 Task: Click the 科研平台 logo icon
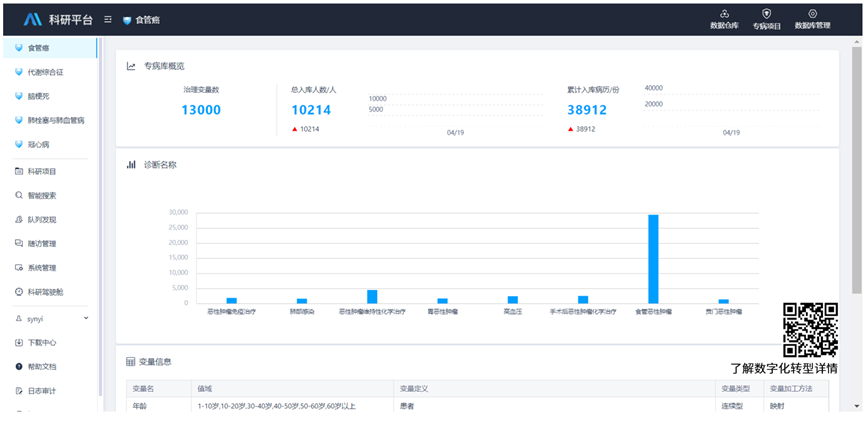coord(32,19)
